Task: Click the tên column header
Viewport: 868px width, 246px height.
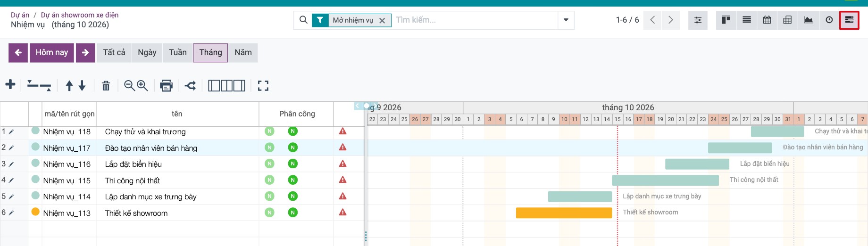Action: pyautogui.click(x=177, y=114)
